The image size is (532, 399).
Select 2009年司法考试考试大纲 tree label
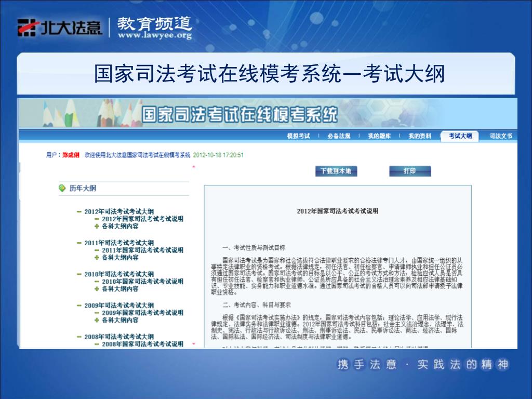coord(119,305)
